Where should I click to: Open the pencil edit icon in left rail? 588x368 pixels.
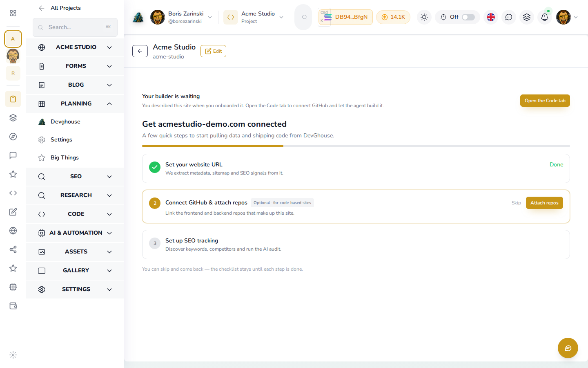(x=13, y=212)
